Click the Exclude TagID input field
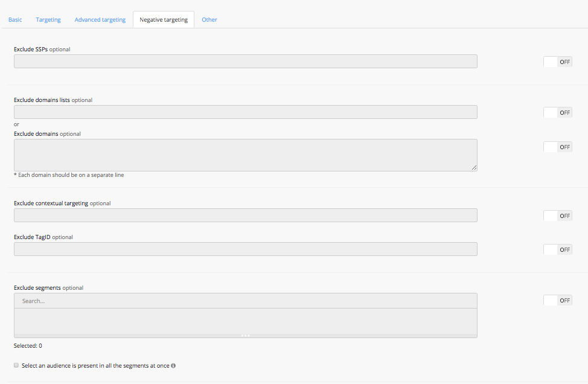 245,249
